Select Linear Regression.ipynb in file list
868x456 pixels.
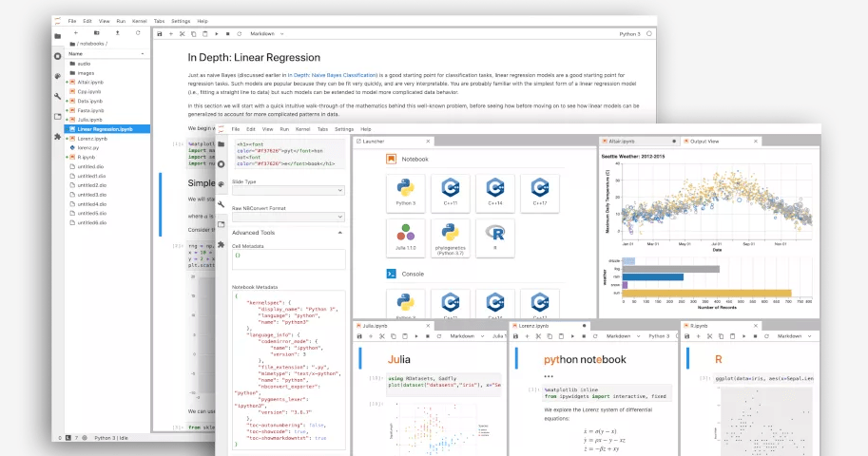[x=107, y=129]
